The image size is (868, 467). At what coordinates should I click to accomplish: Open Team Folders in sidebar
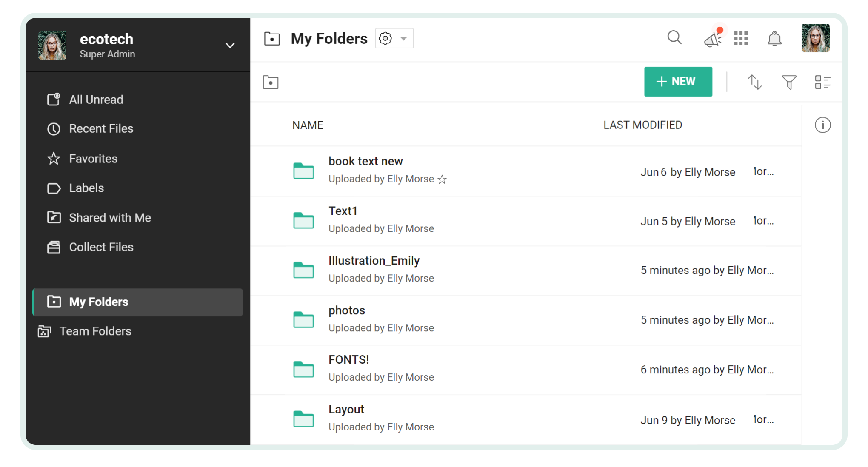[95, 331]
